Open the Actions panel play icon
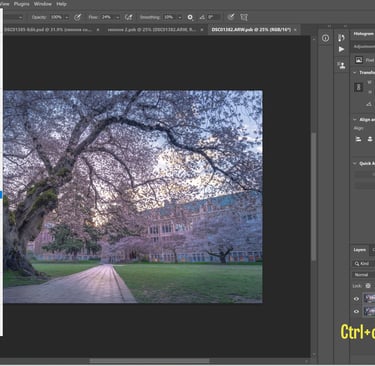This screenshot has width=375, height=366. pyautogui.click(x=341, y=49)
